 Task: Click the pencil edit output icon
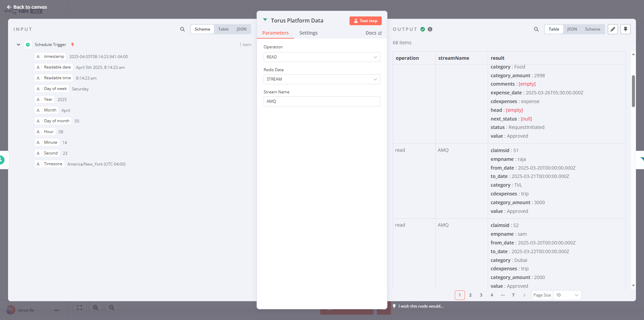(x=612, y=29)
